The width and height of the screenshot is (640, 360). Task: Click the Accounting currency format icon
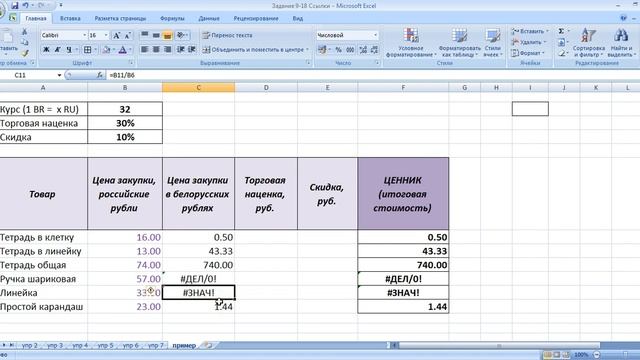[322, 50]
